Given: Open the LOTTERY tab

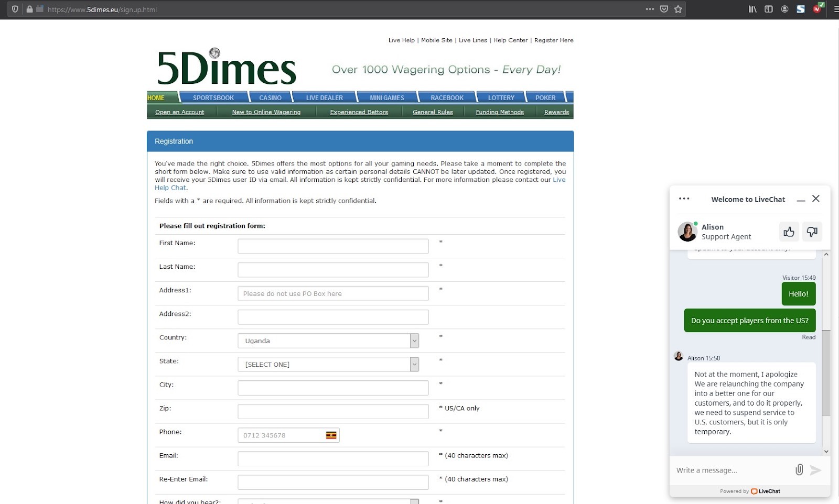Looking at the screenshot, I should click(x=501, y=97).
